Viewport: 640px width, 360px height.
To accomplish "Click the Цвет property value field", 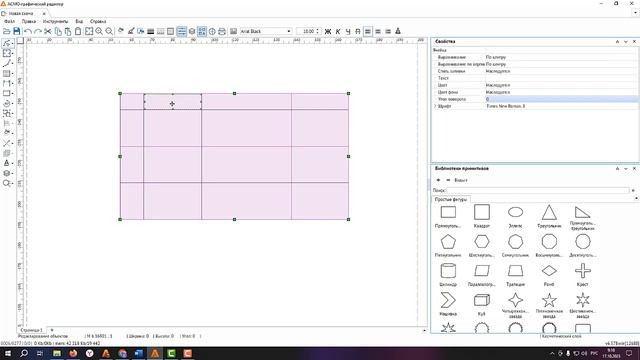I will click(x=561, y=85).
